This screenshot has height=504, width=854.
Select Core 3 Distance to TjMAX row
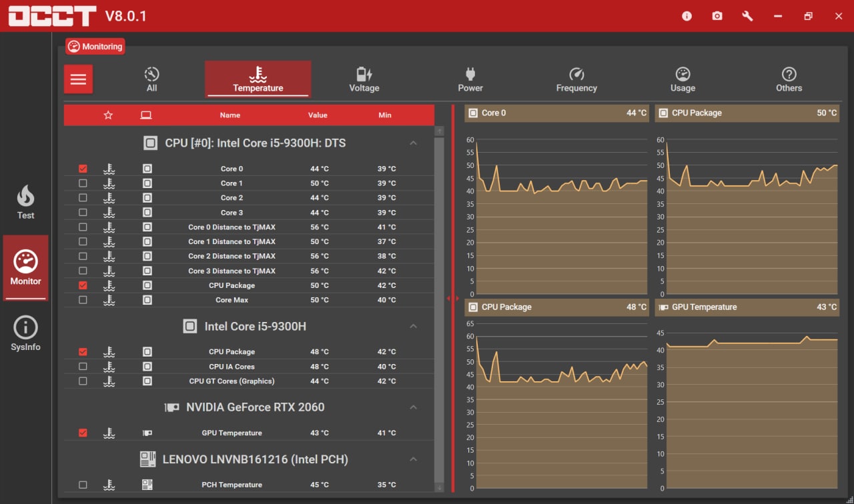click(x=249, y=271)
